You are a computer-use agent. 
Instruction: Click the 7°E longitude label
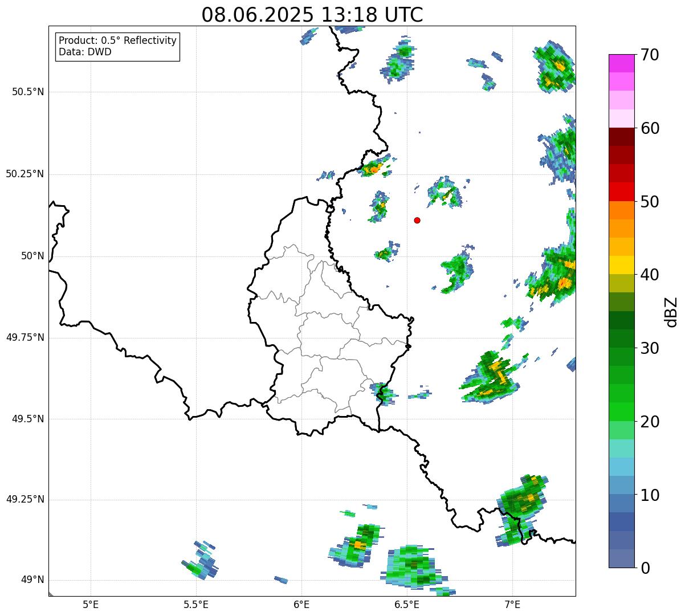[x=512, y=604]
